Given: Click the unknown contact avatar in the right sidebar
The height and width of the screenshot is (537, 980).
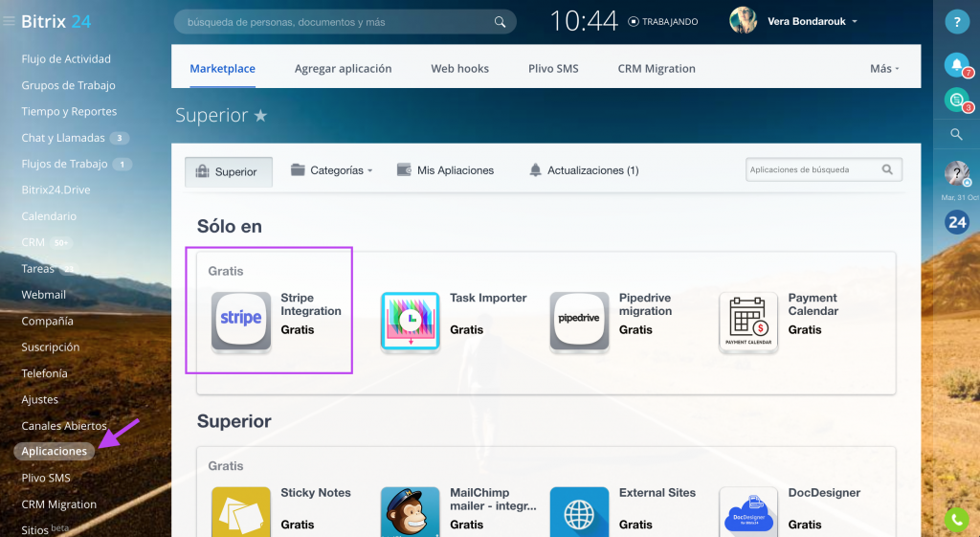Looking at the screenshot, I should (956, 173).
